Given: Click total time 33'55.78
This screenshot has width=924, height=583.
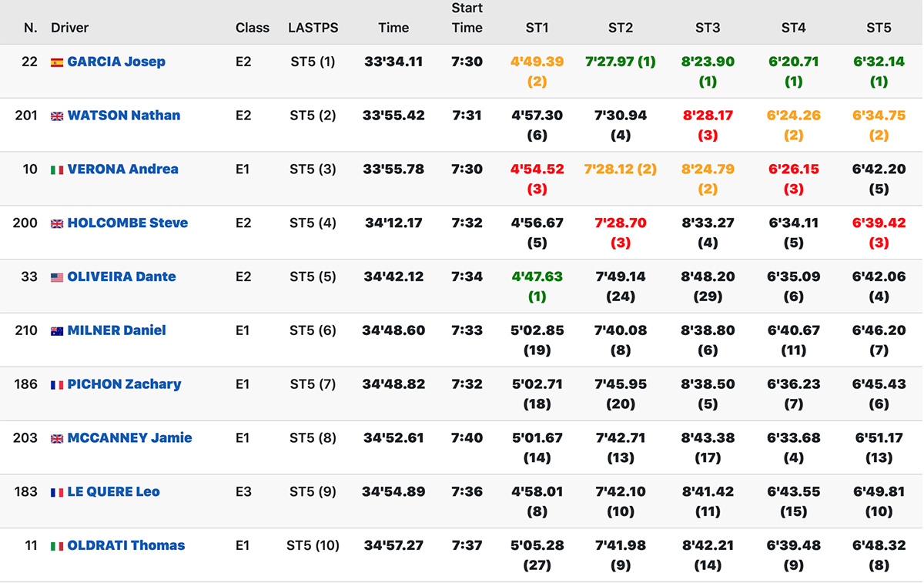Looking at the screenshot, I should pyautogui.click(x=393, y=169).
